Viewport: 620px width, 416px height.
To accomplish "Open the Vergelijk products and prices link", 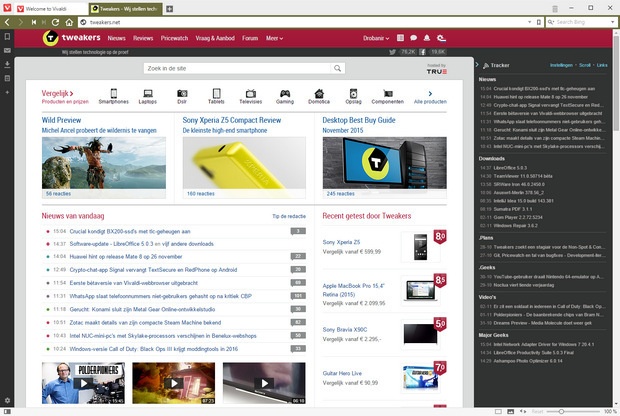I will [x=65, y=97].
